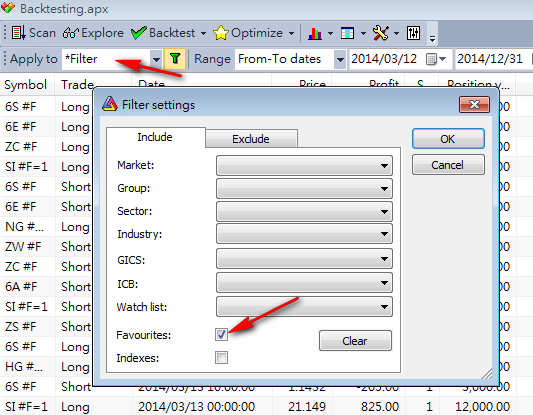This screenshot has width=533, height=415.
Task: Start Explore with the glasses icon
Action: [x=93, y=33]
